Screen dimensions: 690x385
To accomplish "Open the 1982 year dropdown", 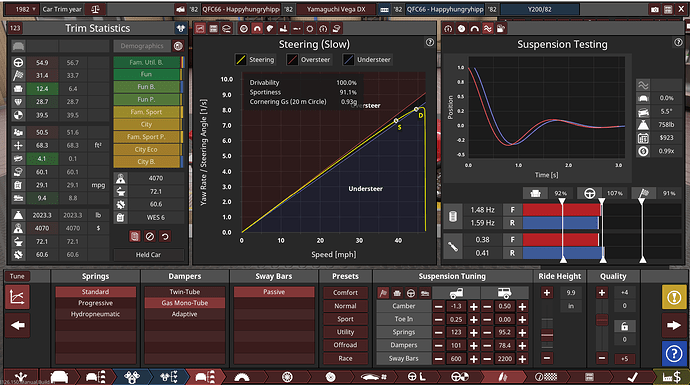I will pyautogui.click(x=22, y=9).
